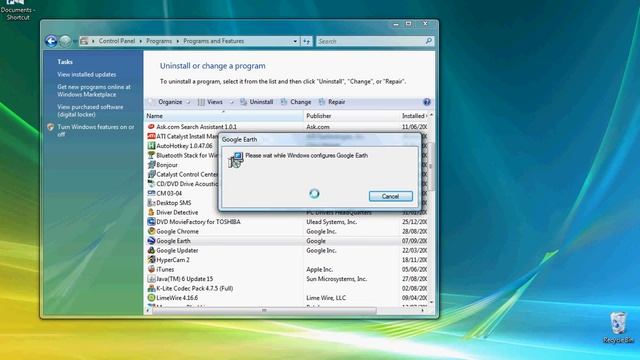The height and width of the screenshot is (360, 640).
Task: Open View purchased software link
Action: pyautogui.click(x=90, y=111)
